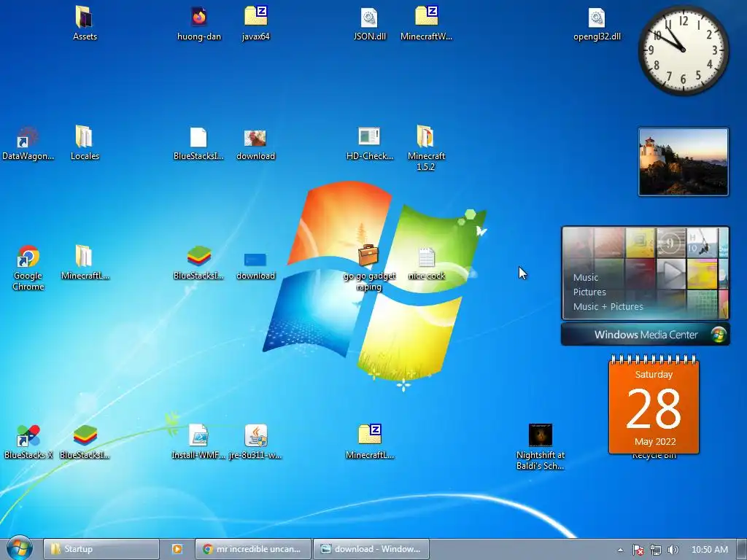Viewport: 747px width, 560px height.
Task: Select the huong-dan Firefox file icon
Action: (198, 17)
